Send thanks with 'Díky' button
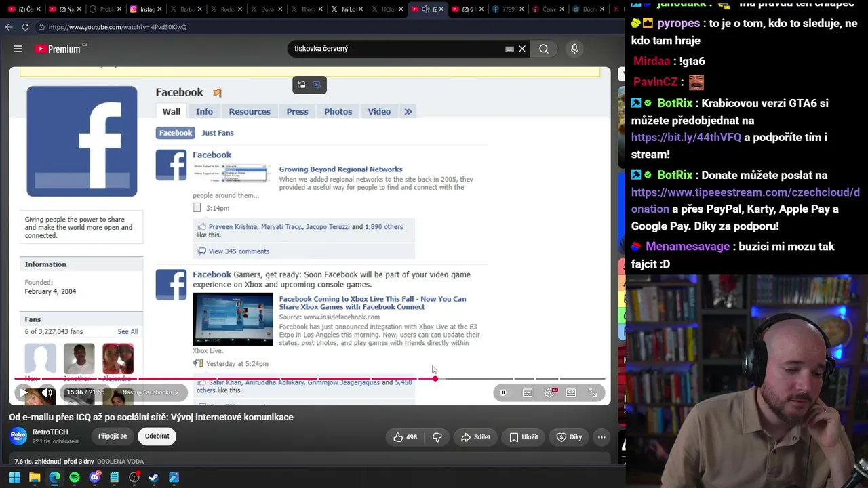The height and width of the screenshot is (488, 868). point(569,437)
